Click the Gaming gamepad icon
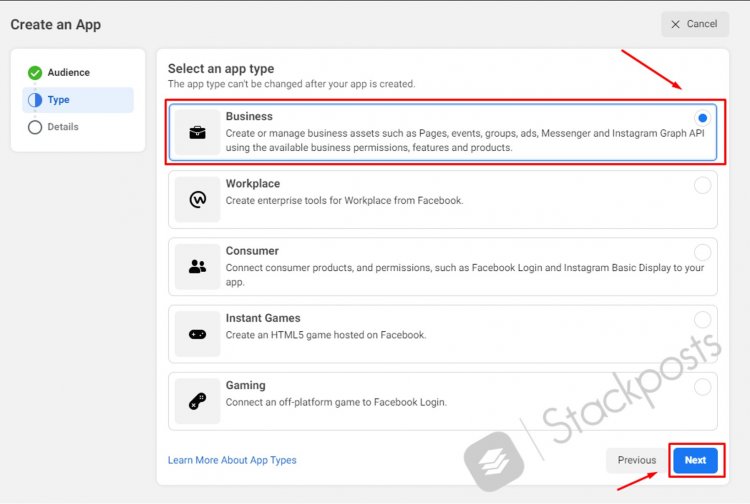The width and height of the screenshot is (750, 504). (198, 401)
